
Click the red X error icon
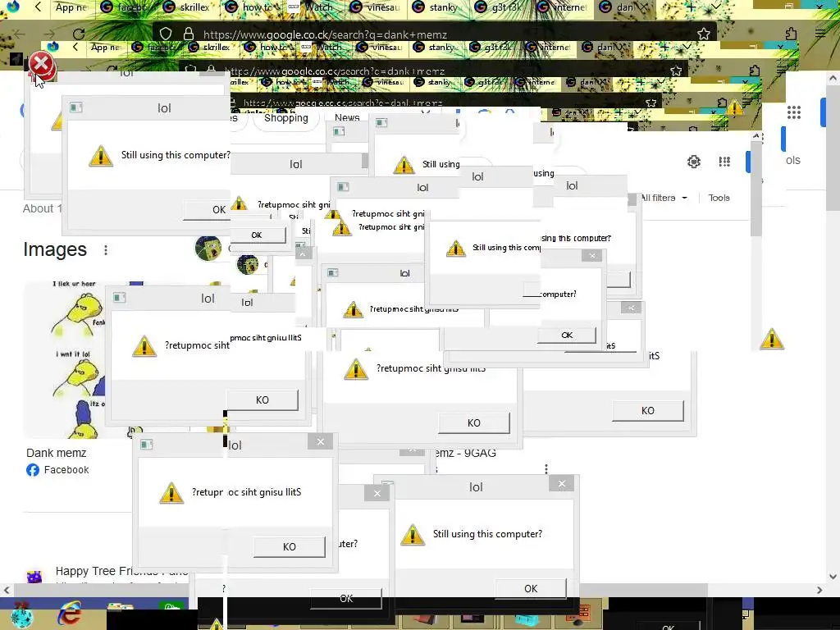[41, 66]
